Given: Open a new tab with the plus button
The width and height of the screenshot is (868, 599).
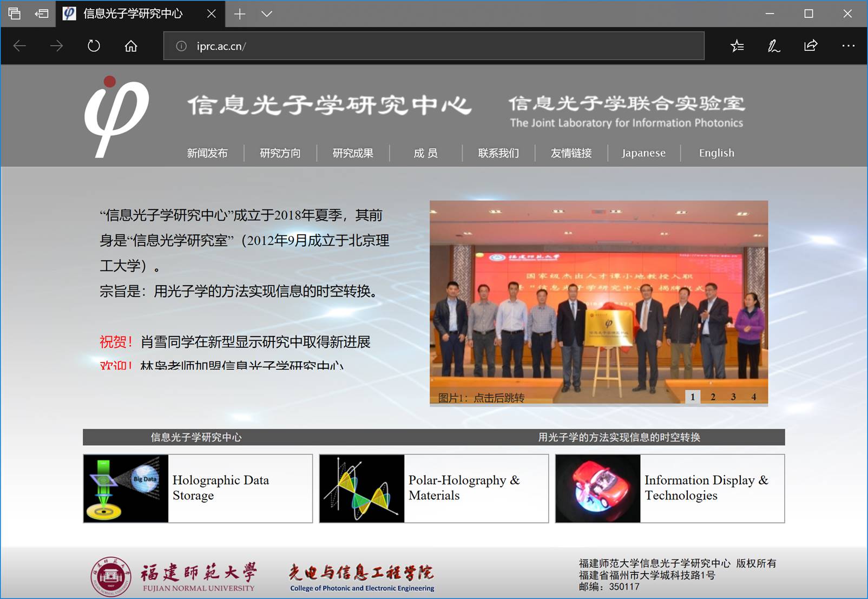Looking at the screenshot, I should (x=240, y=14).
